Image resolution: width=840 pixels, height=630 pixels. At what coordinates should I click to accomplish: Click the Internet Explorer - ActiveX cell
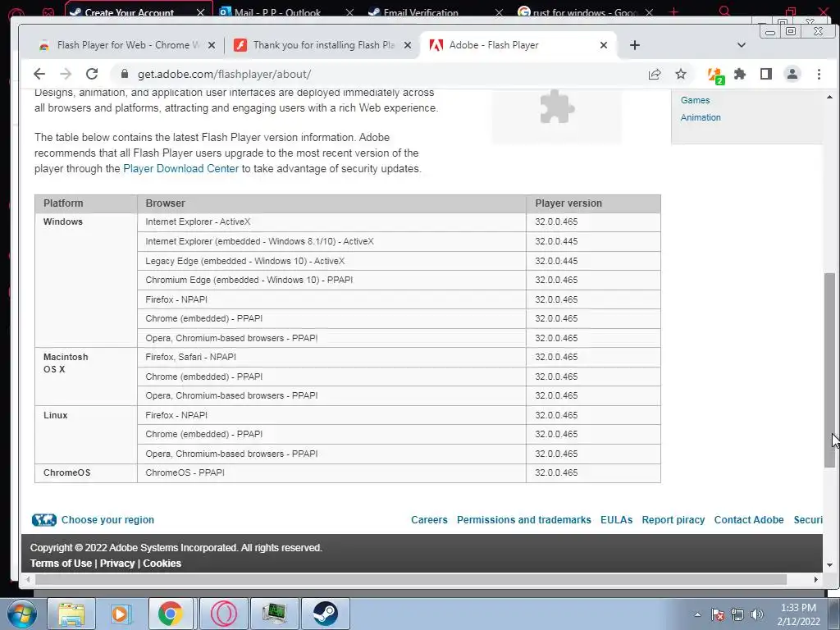[x=331, y=221]
